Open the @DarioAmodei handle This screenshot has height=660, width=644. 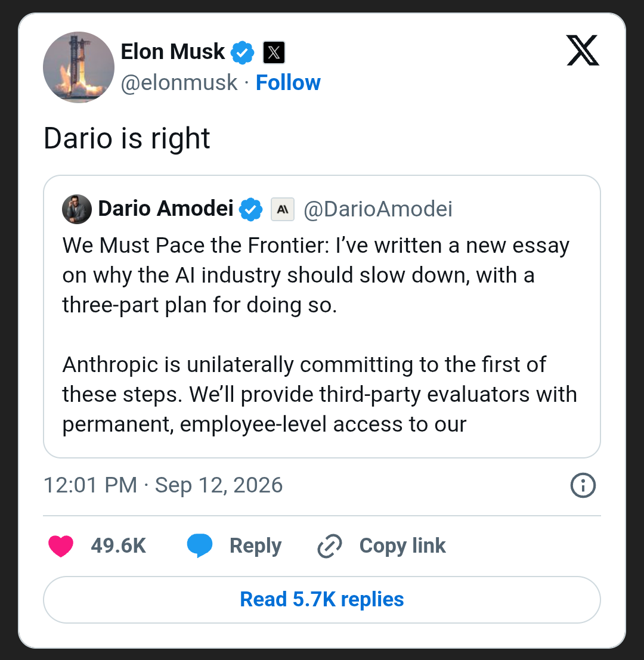[x=378, y=209]
